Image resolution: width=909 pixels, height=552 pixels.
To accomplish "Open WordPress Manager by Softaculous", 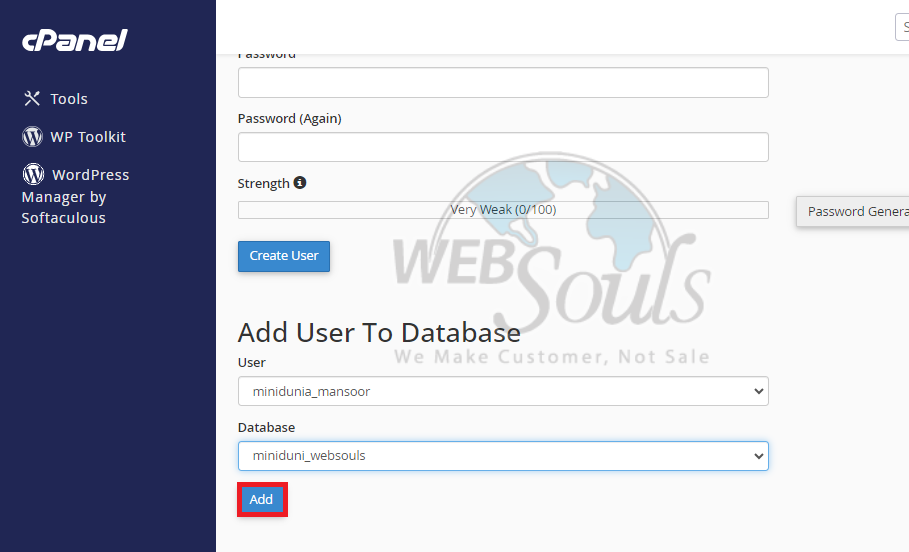I will (75, 196).
